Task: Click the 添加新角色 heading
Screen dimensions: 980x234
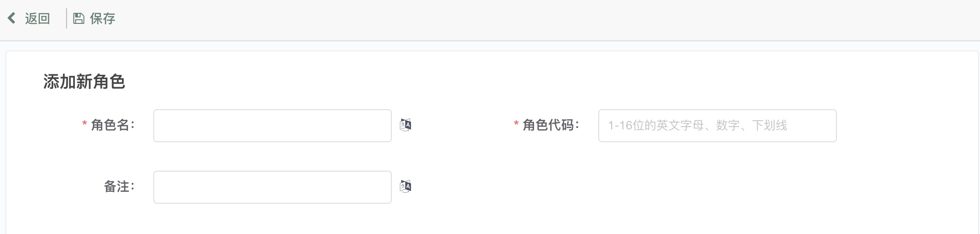Action: point(84,82)
